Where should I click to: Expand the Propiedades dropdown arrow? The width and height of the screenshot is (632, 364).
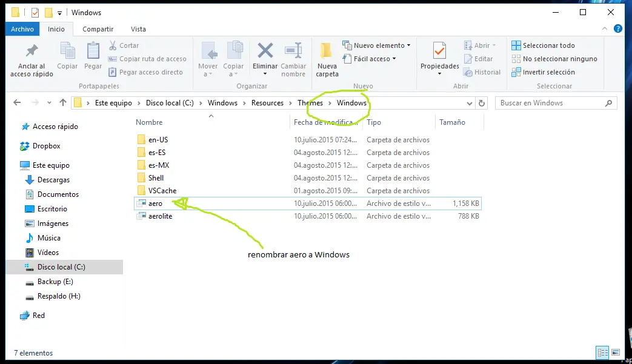(440, 74)
